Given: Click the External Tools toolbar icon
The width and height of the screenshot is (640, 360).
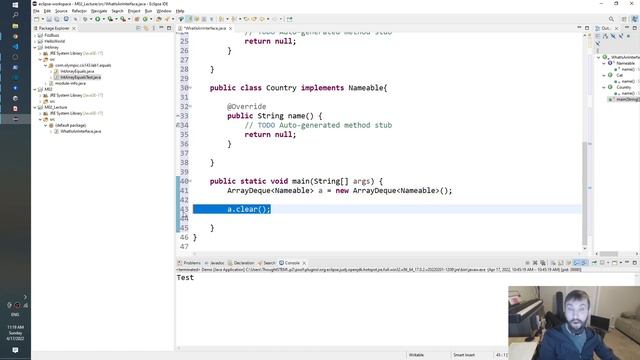Looking at the screenshot, I should tap(123, 19).
